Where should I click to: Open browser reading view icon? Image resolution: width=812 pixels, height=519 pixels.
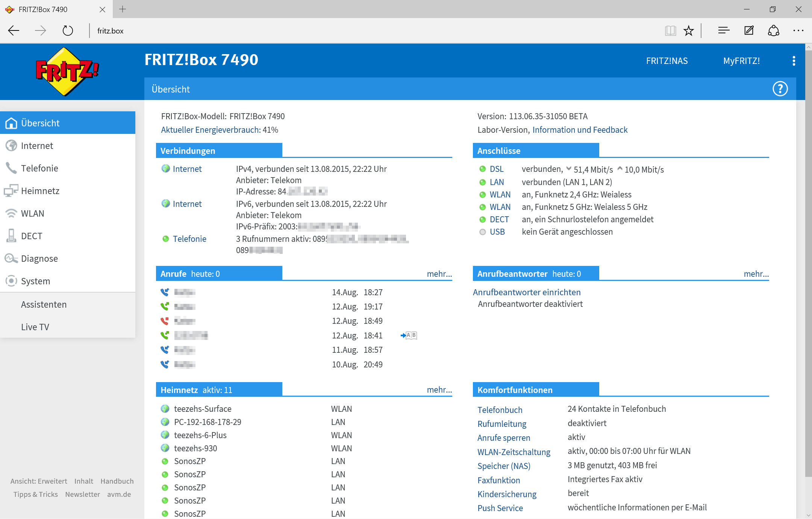670,30
